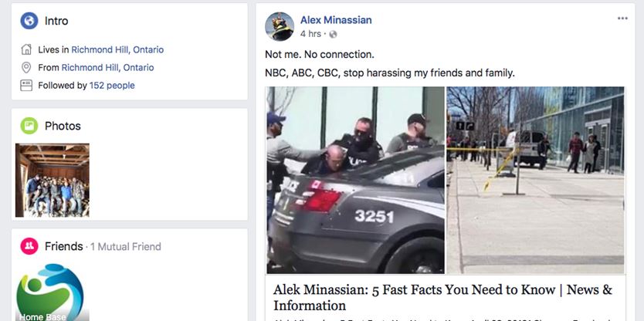Open the Richmond Hill, Ontario hometown link
This screenshot has width=644, height=321.
(x=107, y=67)
